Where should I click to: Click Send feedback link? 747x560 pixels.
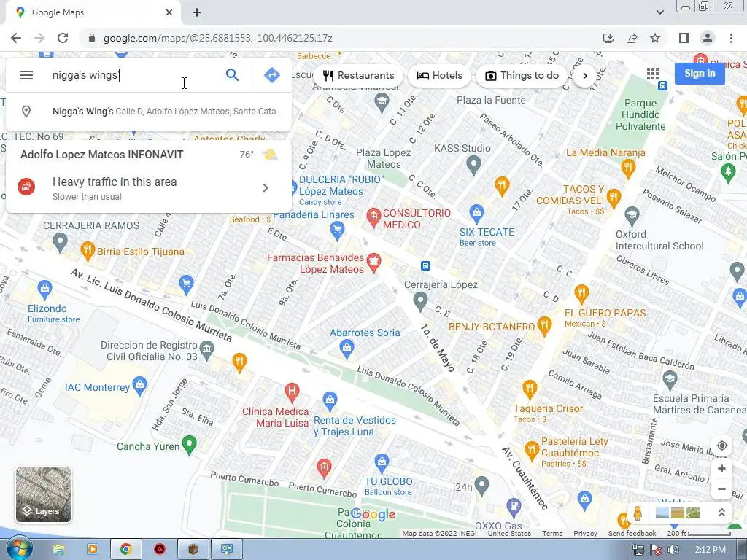pyautogui.click(x=632, y=533)
